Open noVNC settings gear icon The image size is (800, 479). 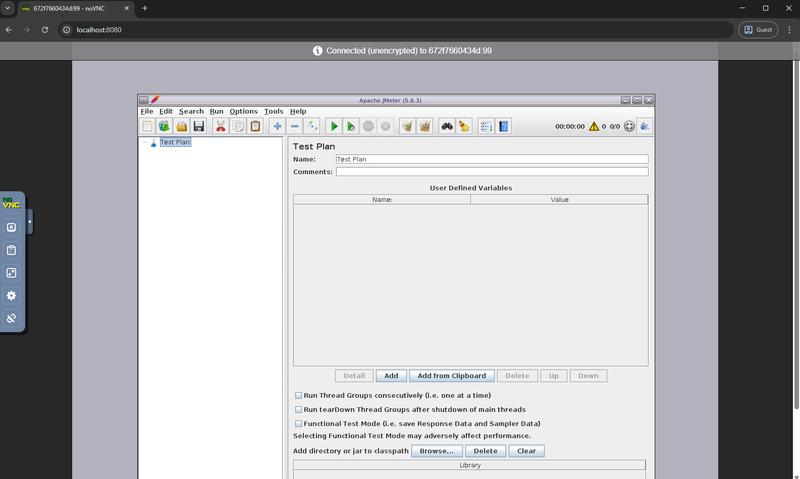point(11,295)
